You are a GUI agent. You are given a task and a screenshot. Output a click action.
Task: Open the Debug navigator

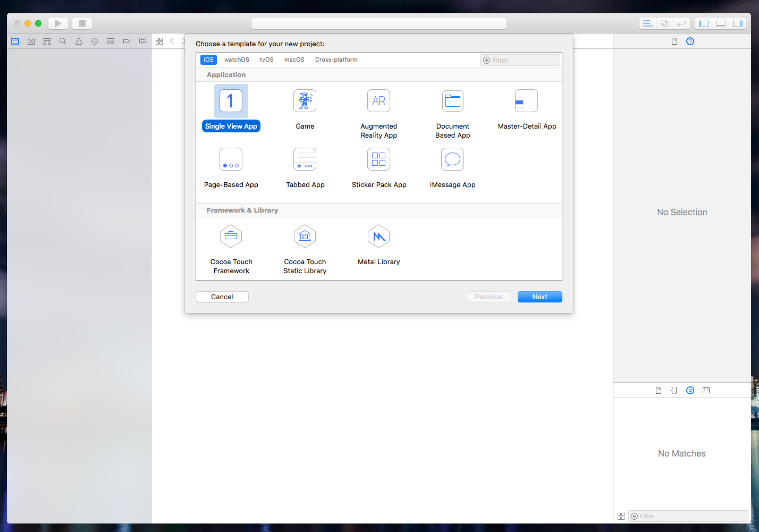click(111, 41)
